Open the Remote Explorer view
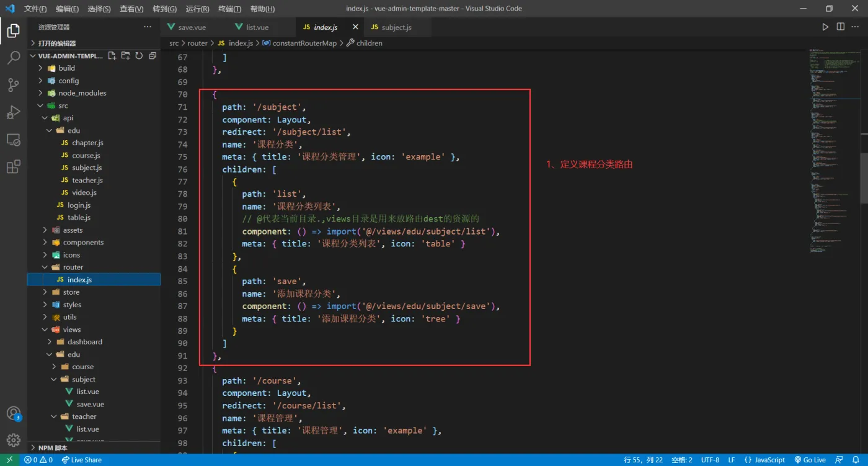Image resolution: width=868 pixels, height=466 pixels. click(13, 140)
